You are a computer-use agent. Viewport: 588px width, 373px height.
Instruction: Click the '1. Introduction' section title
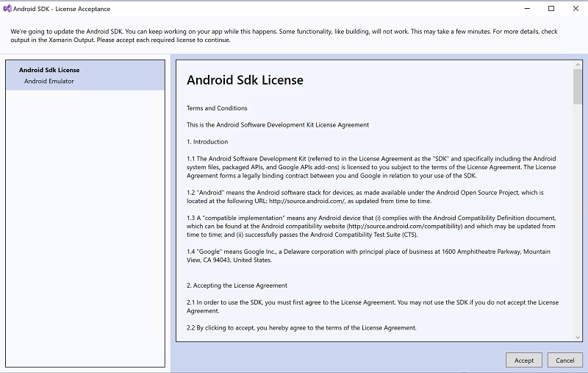(x=207, y=142)
